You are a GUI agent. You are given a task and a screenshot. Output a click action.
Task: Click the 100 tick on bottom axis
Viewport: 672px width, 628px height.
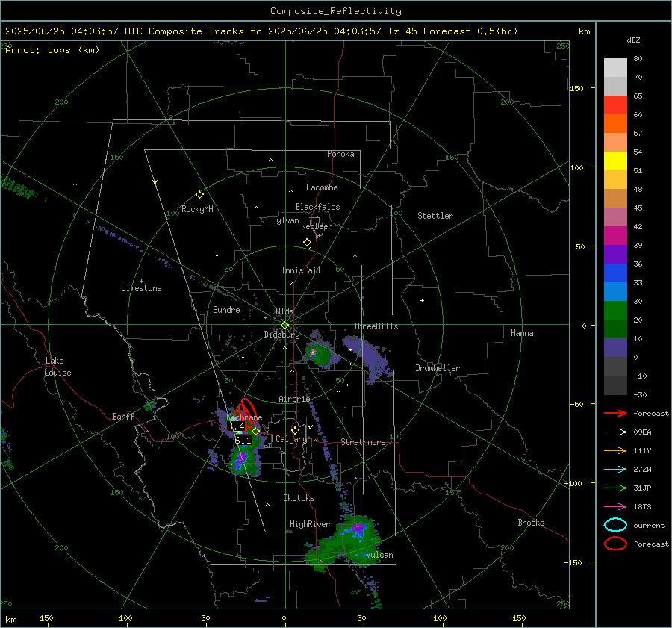pos(440,618)
